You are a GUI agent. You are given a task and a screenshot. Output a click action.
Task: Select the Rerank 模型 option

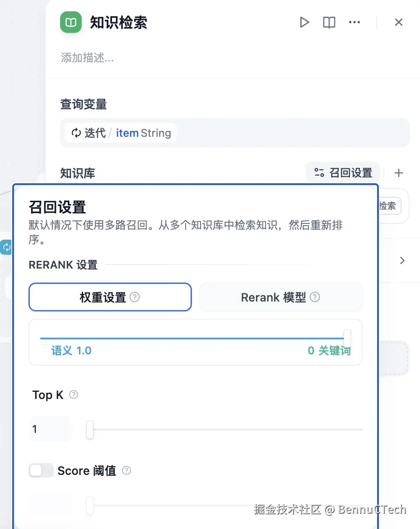(x=280, y=297)
